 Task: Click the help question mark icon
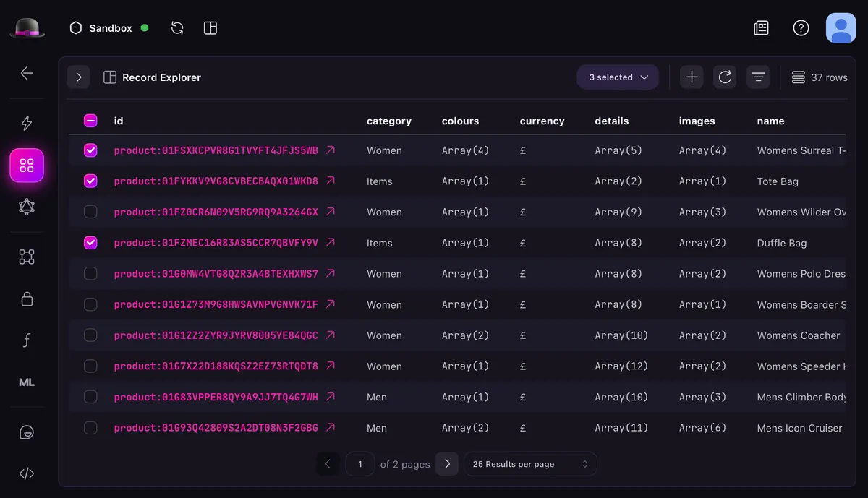tap(801, 28)
